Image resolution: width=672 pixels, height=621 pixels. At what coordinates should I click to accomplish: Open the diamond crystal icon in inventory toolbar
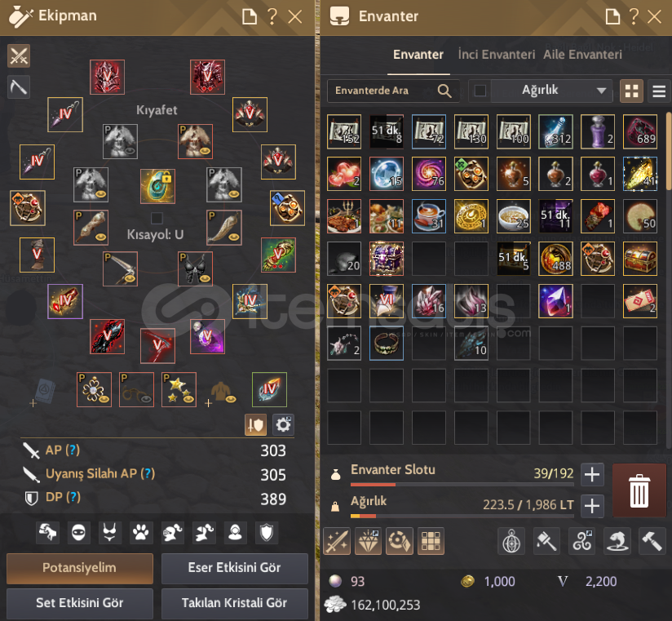pos(368,541)
